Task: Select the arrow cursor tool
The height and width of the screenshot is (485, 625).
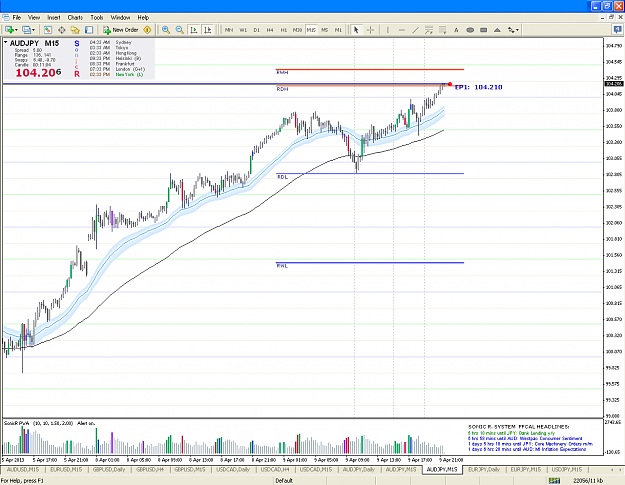Action: click(356, 30)
